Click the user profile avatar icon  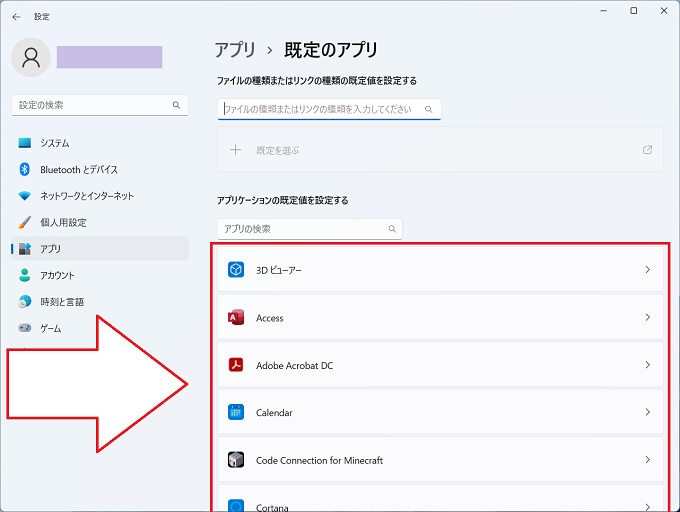(x=31, y=57)
